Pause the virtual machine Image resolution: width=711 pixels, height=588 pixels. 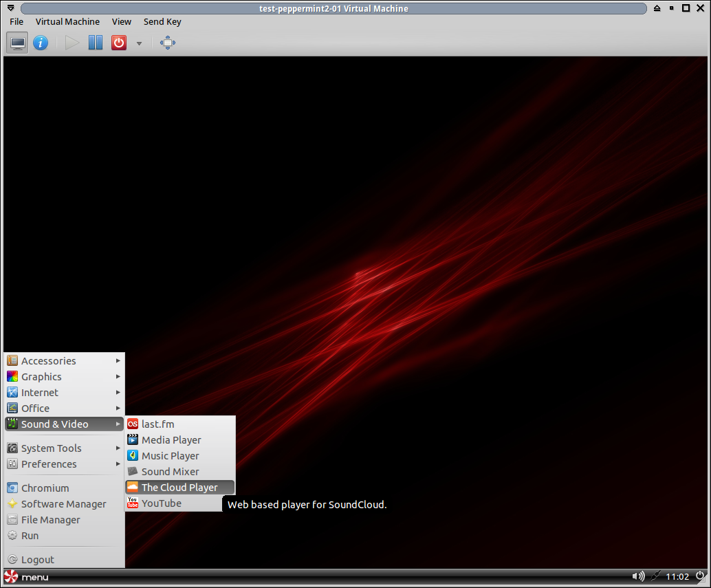click(95, 43)
